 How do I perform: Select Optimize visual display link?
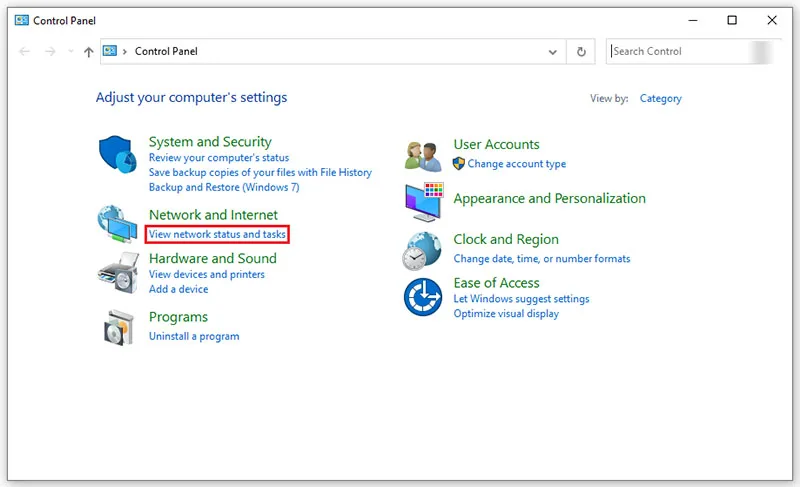[x=506, y=314]
